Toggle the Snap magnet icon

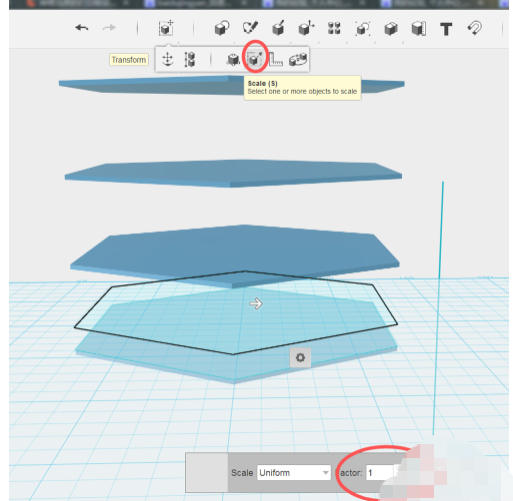coord(474,28)
